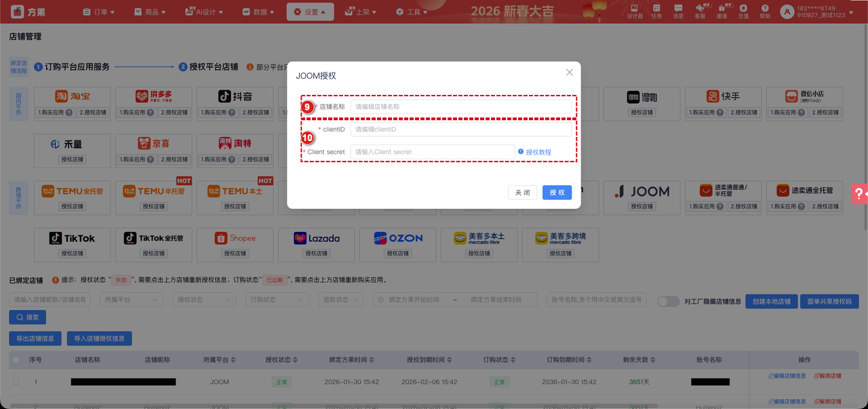
Task: Focus the 店铺名称 input field
Action: tap(461, 106)
